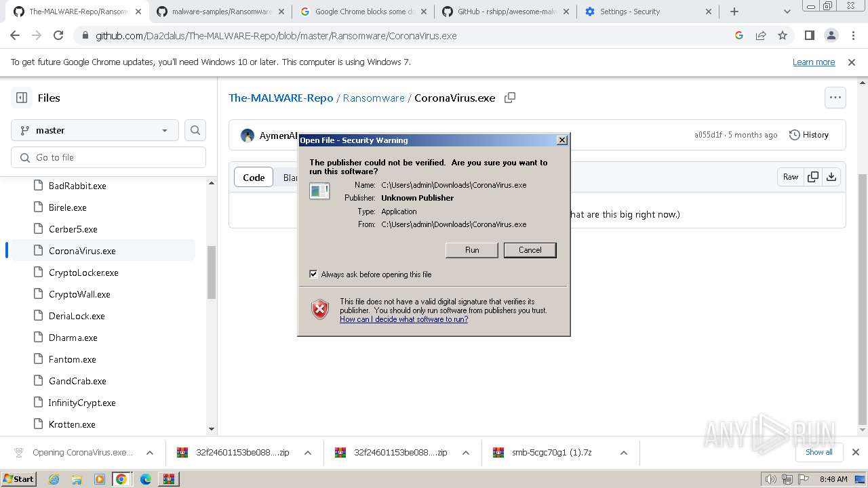Open Chrome profile avatar

(x=831, y=36)
